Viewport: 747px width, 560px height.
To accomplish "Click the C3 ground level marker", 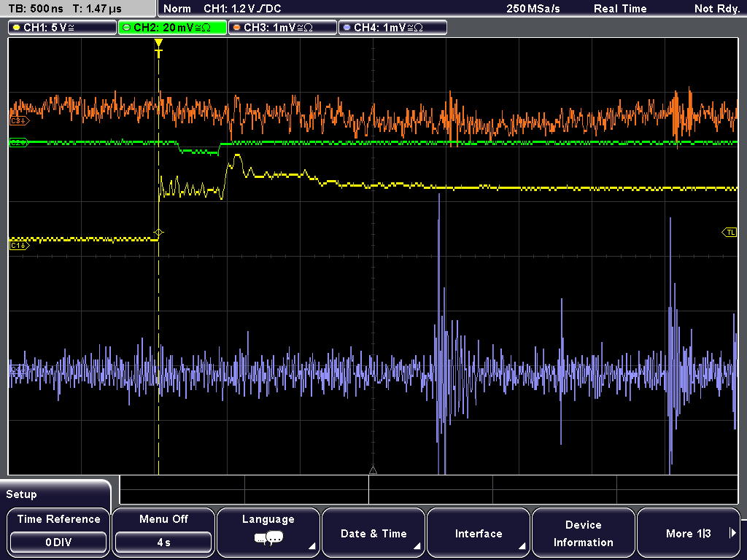I will [19, 121].
